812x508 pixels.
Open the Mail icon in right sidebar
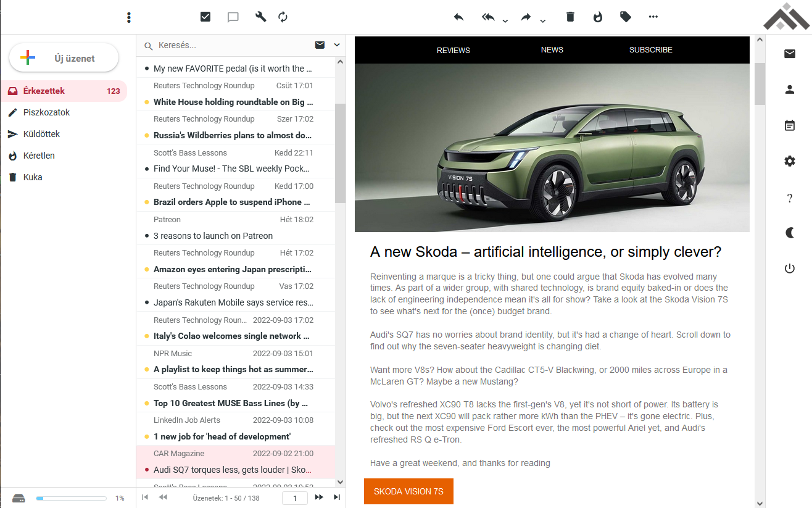(x=790, y=54)
